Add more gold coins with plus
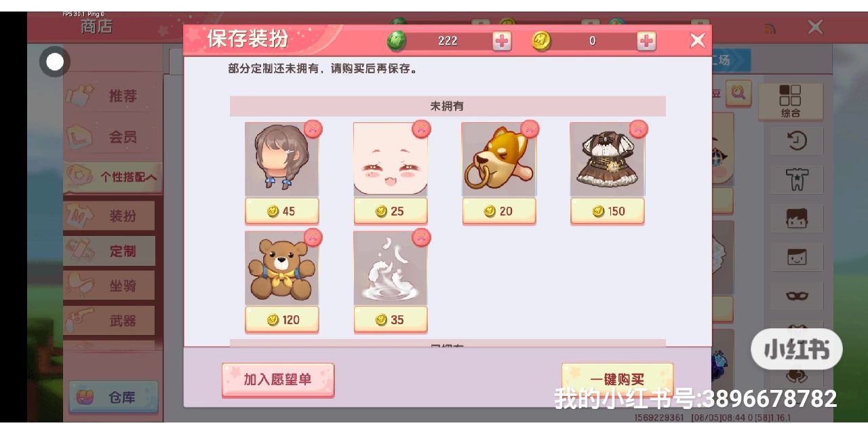The image size is (868, 434). (x=646, y=41)
